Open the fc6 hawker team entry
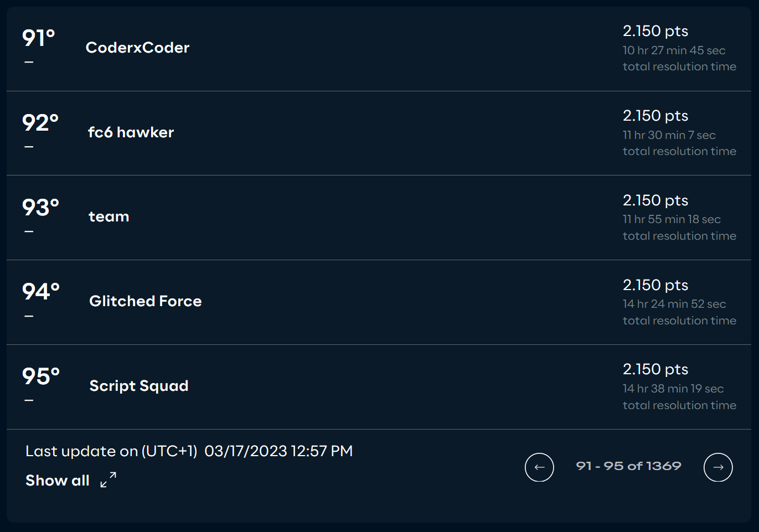This screenshot has height=532, width=759. (x=131, y=132)
